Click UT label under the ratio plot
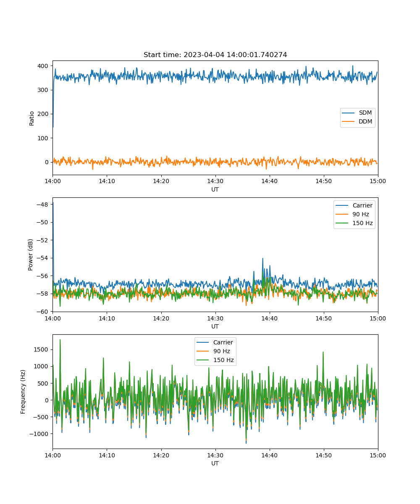Image resolution: width=420 pixels, height=504 pixels. pos(215,189)
